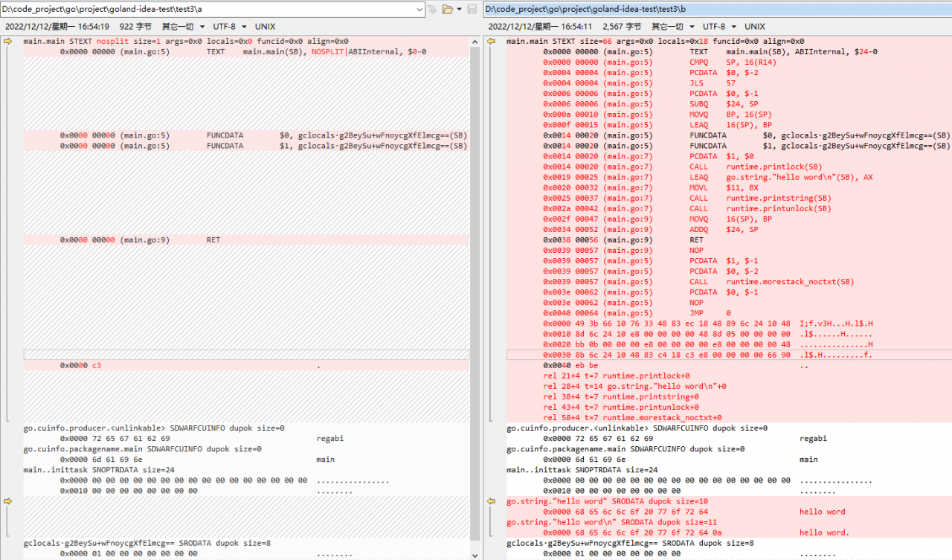Select right line go.string."hello word" SRODATA size=10
The width and height of the screenshot is (952, 560).
727,501
